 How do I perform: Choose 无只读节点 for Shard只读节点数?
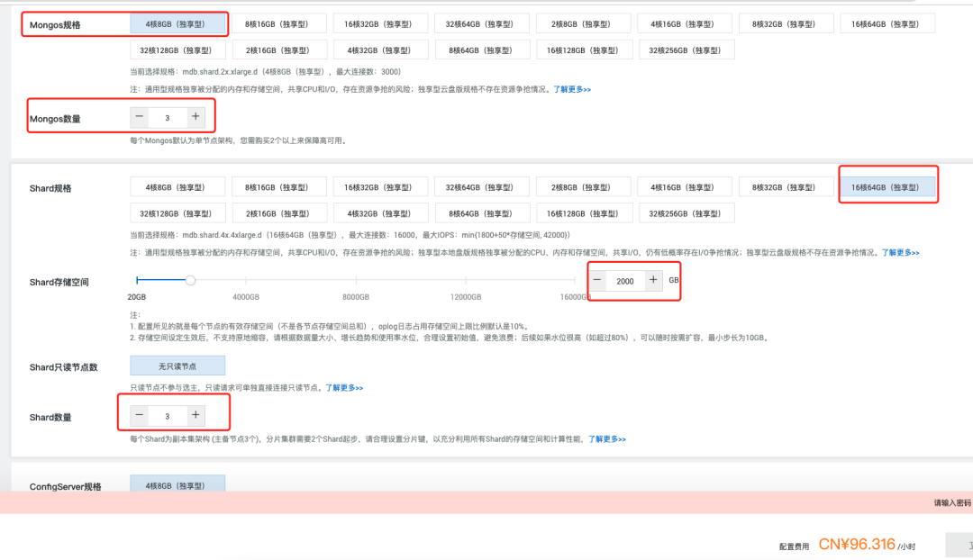[177, 366]
